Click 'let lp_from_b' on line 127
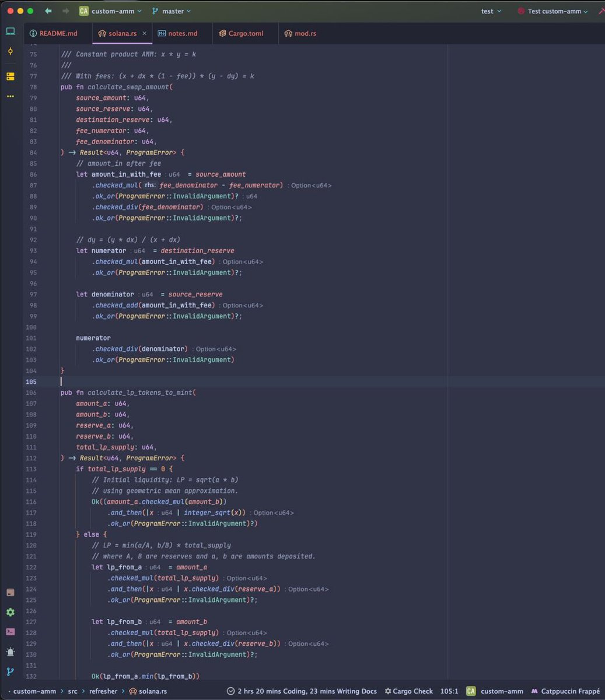This screenshot has width=605, height=700. pyautogui.click(x=117, y=622)
